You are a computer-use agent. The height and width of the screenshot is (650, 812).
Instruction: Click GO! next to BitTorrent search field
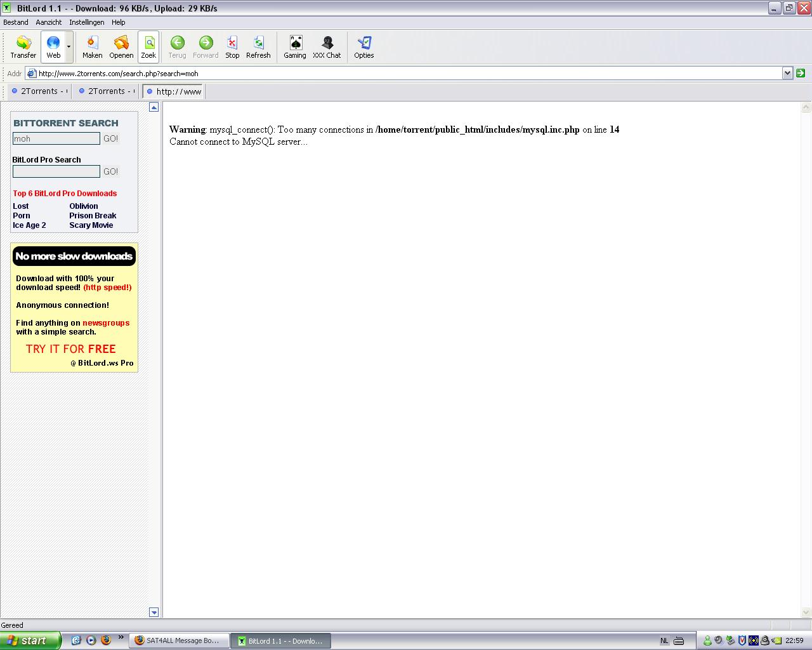111,138
